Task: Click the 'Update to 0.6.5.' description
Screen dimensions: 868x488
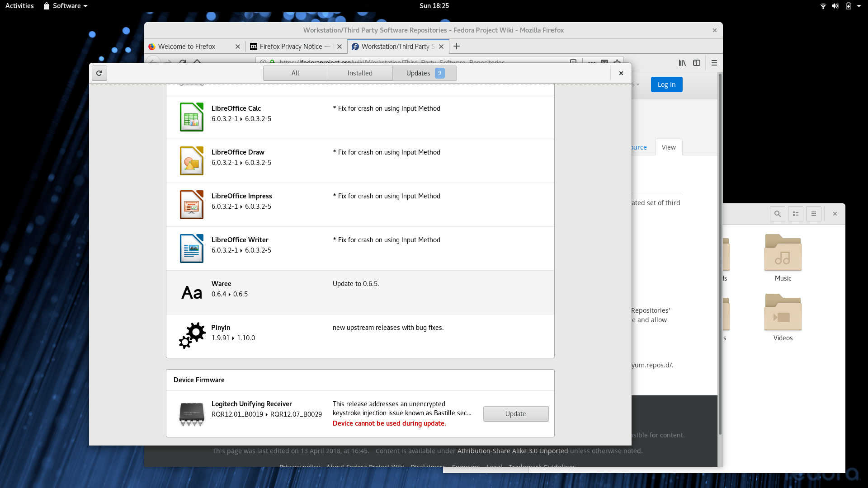Action: [356, 284]
